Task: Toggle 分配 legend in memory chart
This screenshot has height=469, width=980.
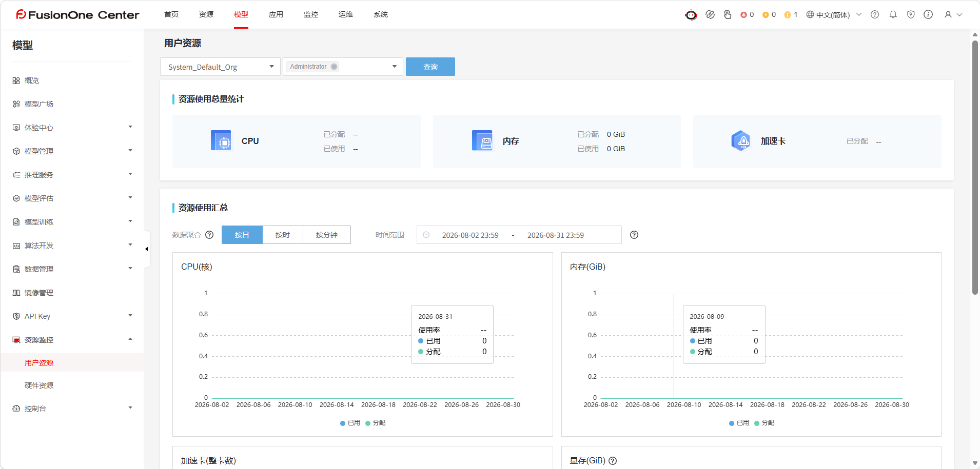Action: point(764,423)
